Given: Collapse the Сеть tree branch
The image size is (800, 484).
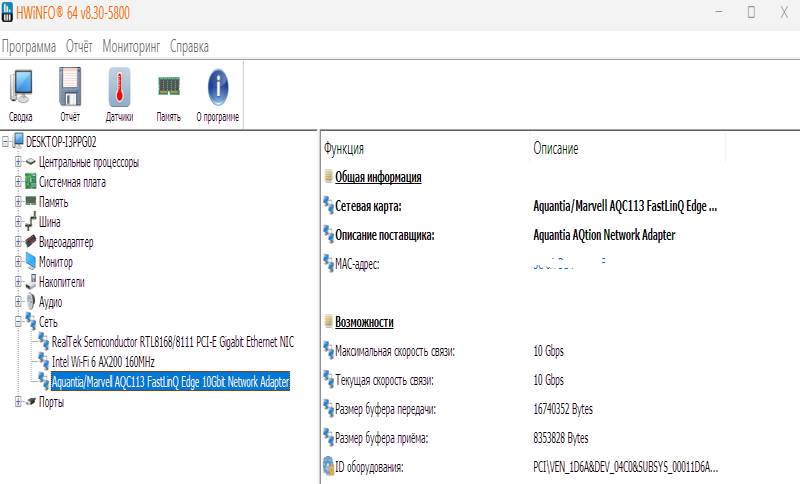Looking at the screenshot, I should point(18,322).
